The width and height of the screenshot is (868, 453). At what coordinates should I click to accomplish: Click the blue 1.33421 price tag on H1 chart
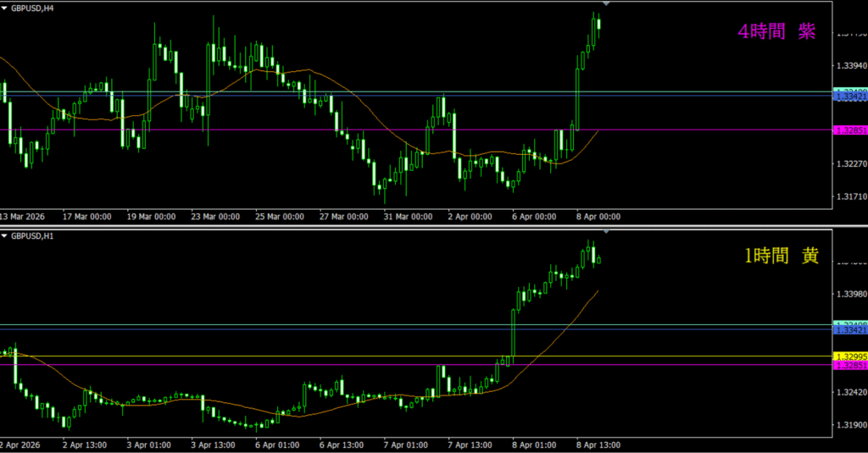pos(850,330)
